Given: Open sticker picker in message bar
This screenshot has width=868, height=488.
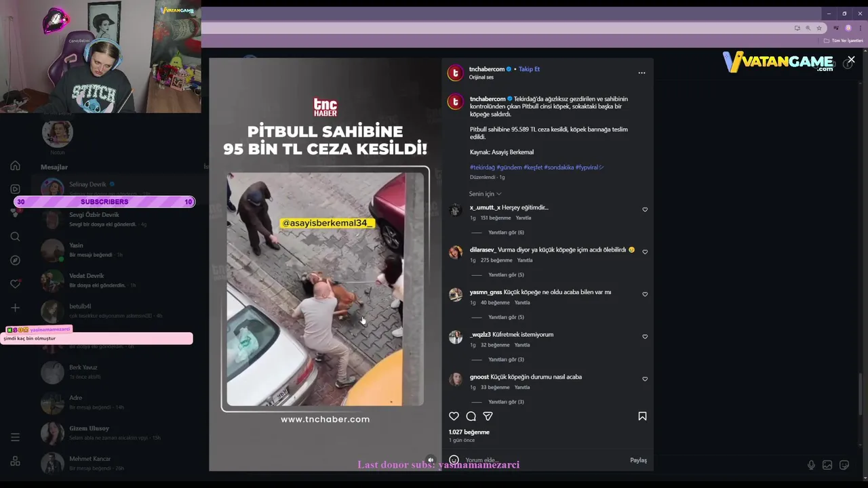Looking at the screenshot, I should [844, 465].
